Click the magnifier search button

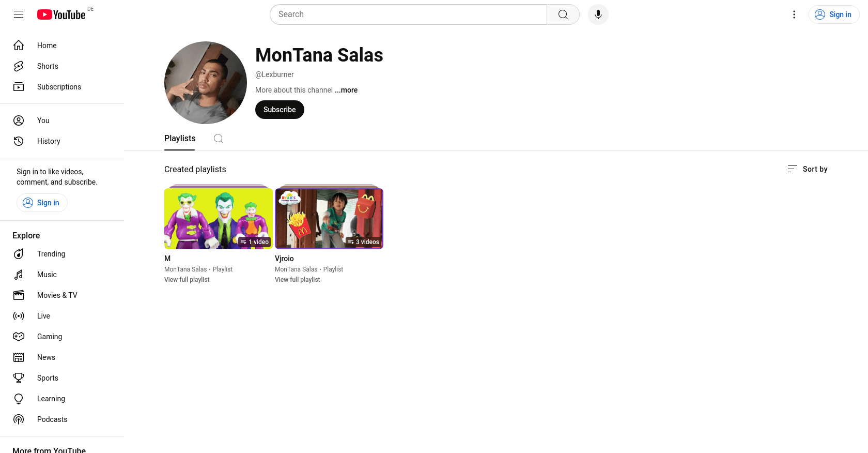tap(563, 14)
